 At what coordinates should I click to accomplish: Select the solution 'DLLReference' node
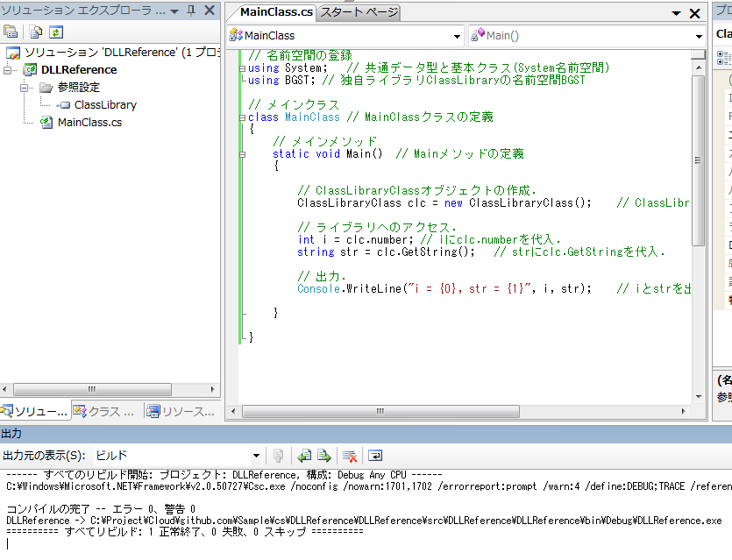[x=121, y=53]
